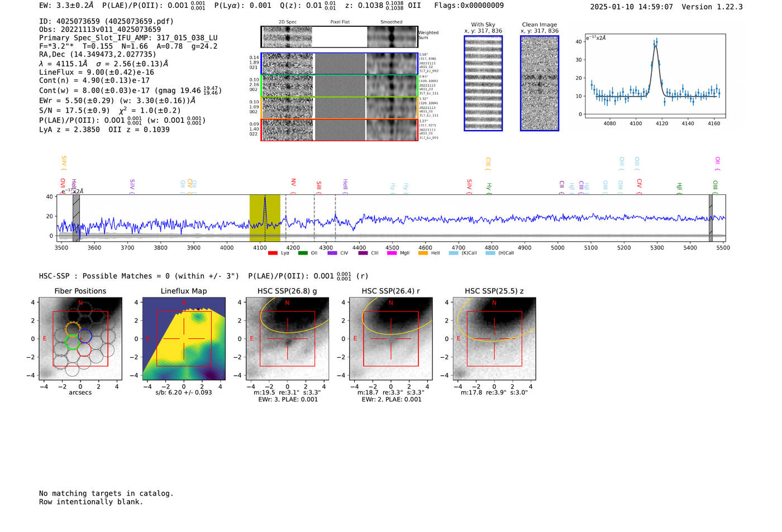The width and height of the screenshot is (782, 532).
Task: Select the With Sky cutout image
Action: click(483, 83)
